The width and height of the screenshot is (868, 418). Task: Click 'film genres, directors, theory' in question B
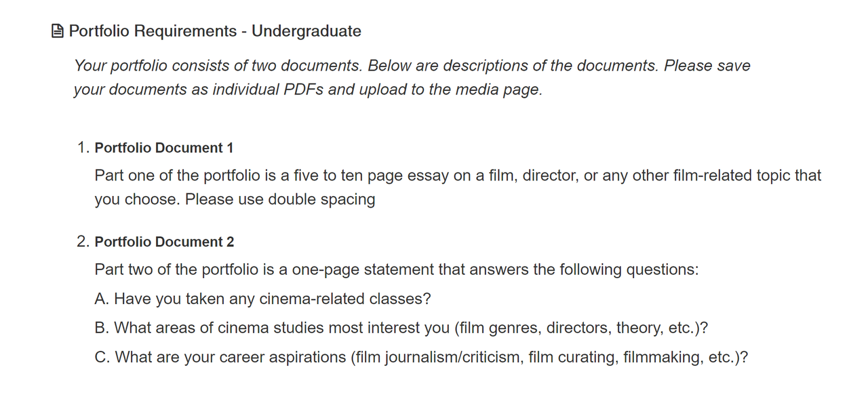(559, 328)
